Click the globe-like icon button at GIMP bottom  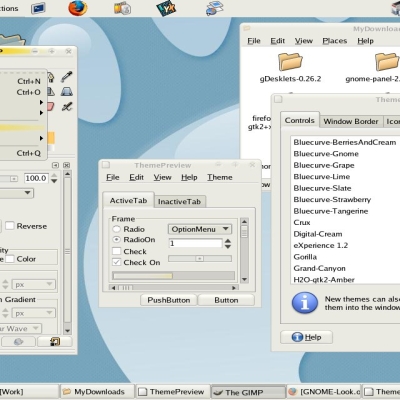(x=18, y=342)
